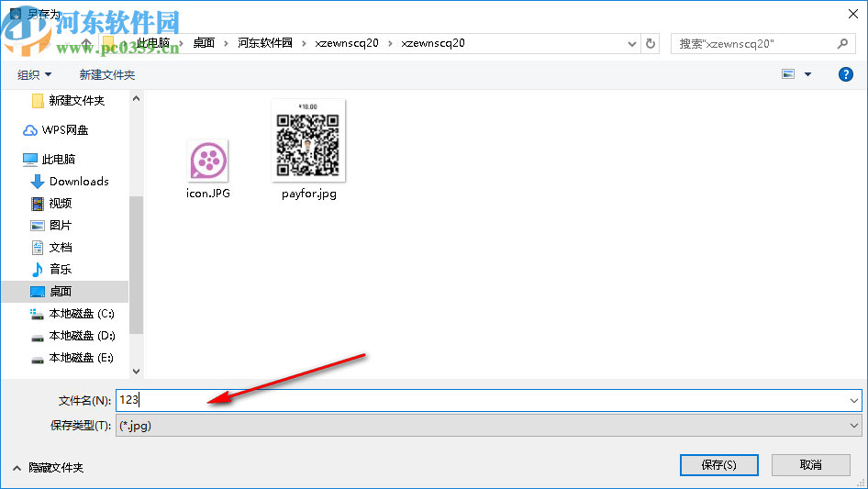This screenshot has width=868, height=489.
Task: Open the view options dropdown arrow
Action: [x=807, y=74]
